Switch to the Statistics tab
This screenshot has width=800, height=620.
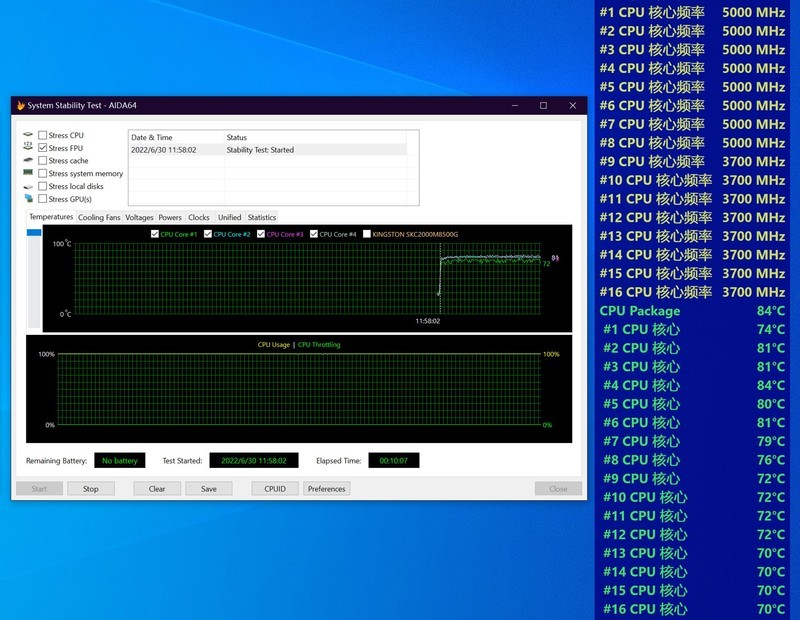pyautogui.click(x=262, y=216)
